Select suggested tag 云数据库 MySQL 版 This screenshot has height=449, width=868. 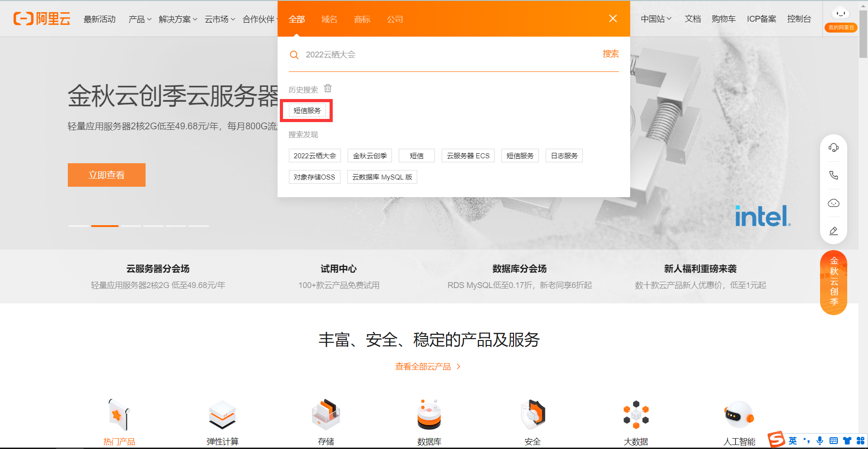[x=382, y=177]
